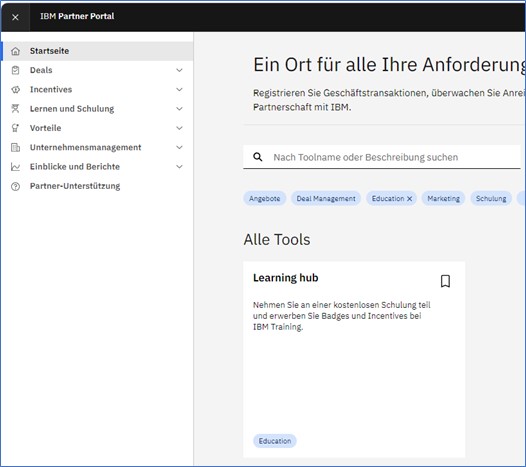Click the Partner-Unterstützung help icon

point(15,187)
